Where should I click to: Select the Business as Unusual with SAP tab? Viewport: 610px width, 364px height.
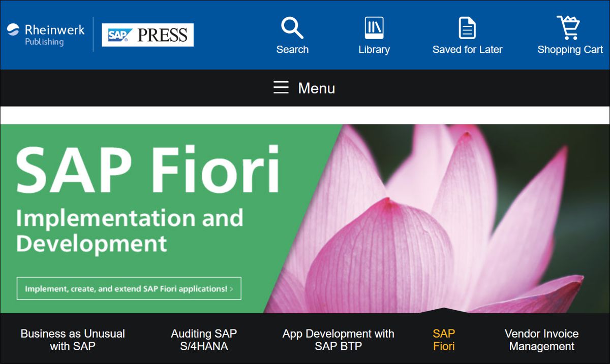pos(73,340)
